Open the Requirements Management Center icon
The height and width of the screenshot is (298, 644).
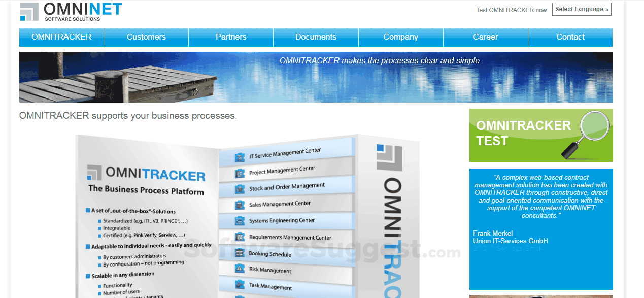239,237
